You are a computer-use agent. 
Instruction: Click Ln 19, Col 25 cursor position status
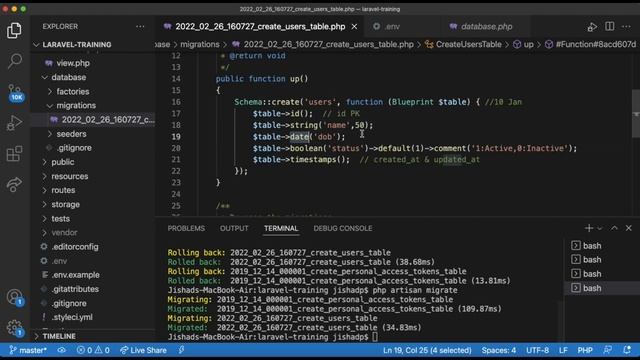427,350
